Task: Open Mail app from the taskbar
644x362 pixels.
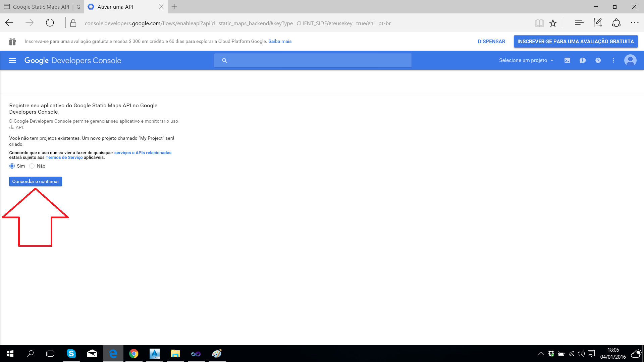Action: [92, 354]
